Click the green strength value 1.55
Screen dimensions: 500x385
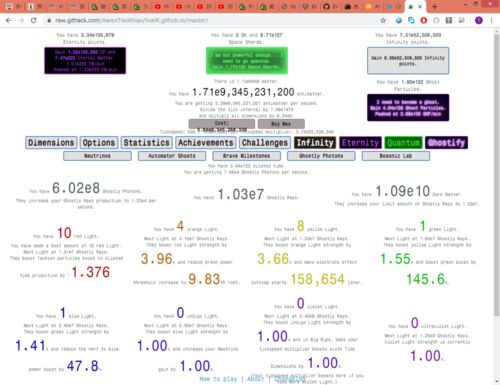point(395,259)
